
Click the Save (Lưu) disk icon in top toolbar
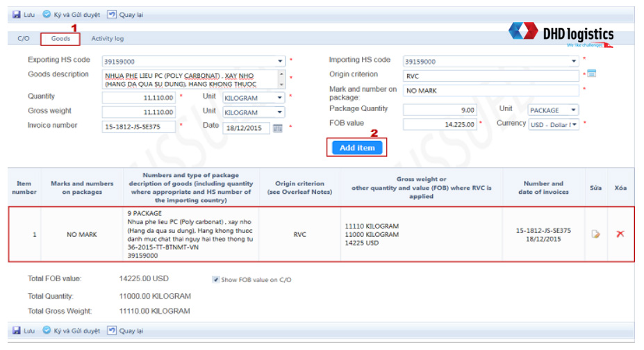[16, 14]
